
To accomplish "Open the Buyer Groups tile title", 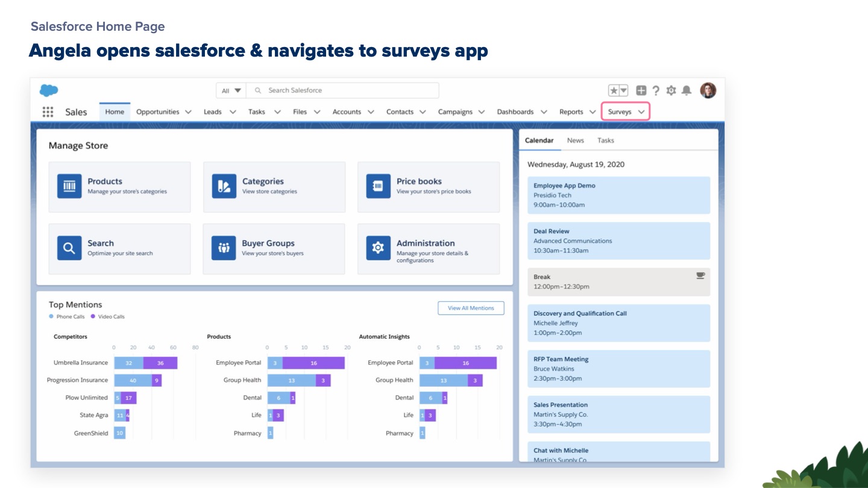I will pos(268,243).
